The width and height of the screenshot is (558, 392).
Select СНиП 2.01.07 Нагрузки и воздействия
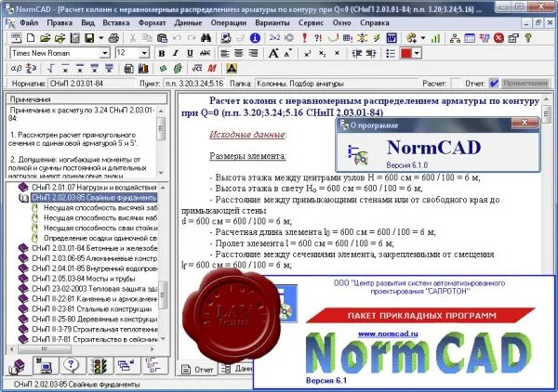94,188
